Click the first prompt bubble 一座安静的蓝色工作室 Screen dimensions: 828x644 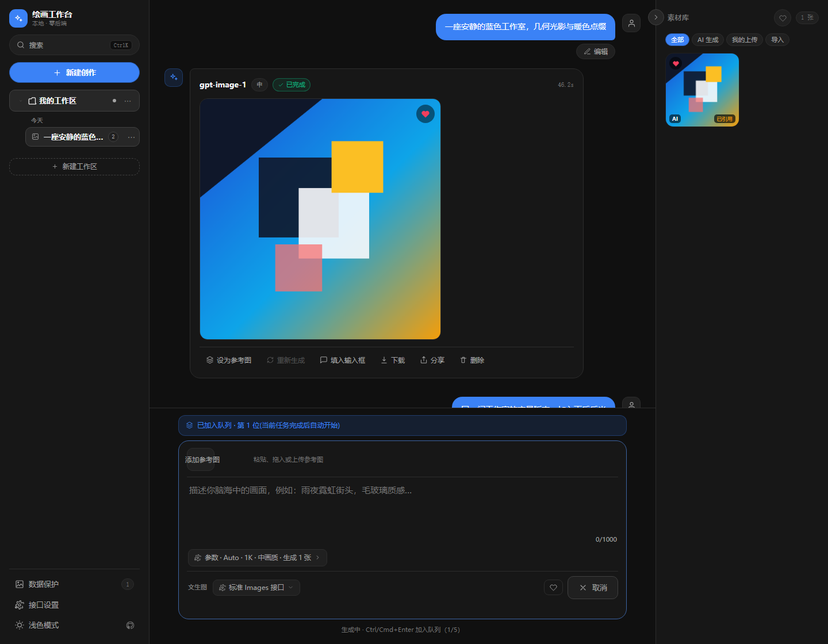[x=526, y=27]
